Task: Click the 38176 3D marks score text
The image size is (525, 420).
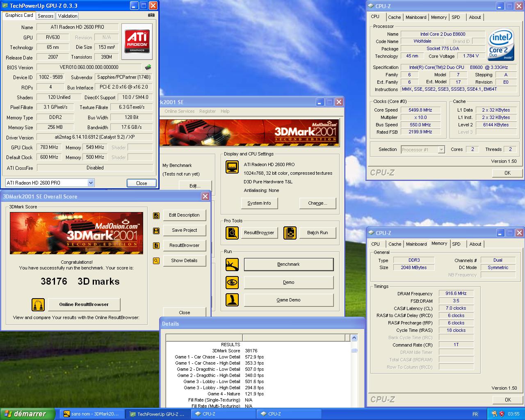Action: click(80, 281)
